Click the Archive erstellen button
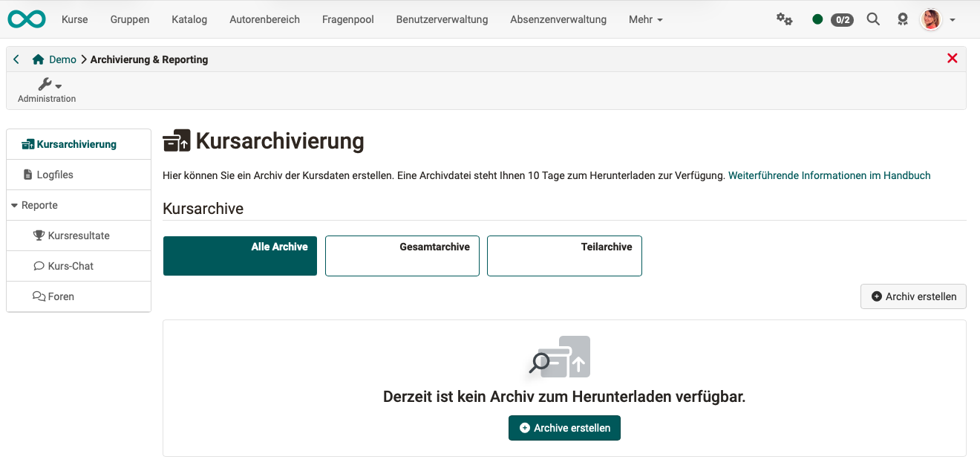This screenshot has height=474, width=980. pos(564,428)
